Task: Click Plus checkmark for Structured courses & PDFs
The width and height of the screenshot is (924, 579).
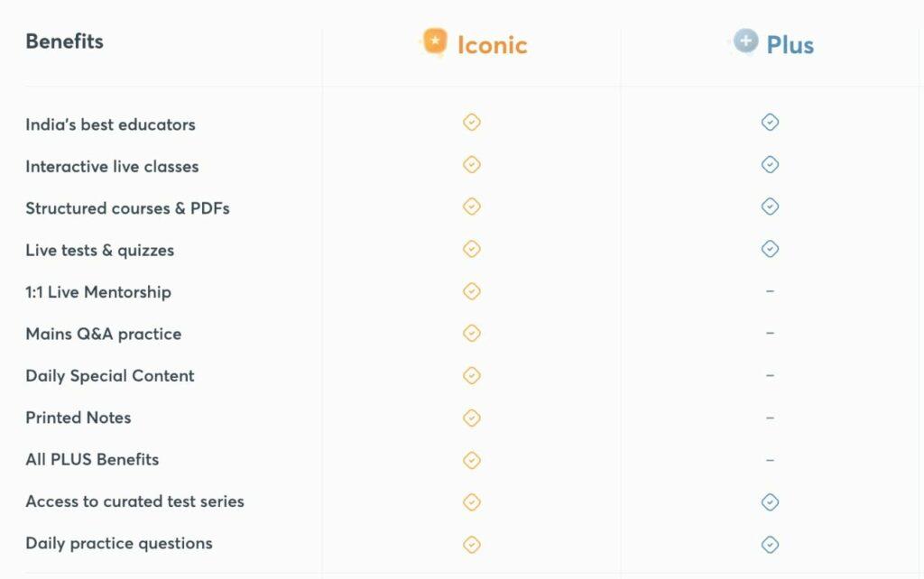Action: 770,207
